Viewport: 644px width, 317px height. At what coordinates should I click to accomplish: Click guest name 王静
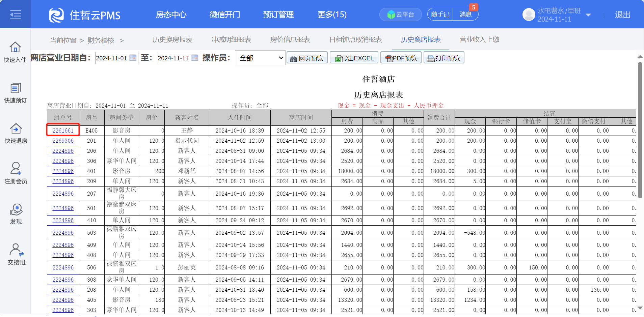(x=187, y=131)
